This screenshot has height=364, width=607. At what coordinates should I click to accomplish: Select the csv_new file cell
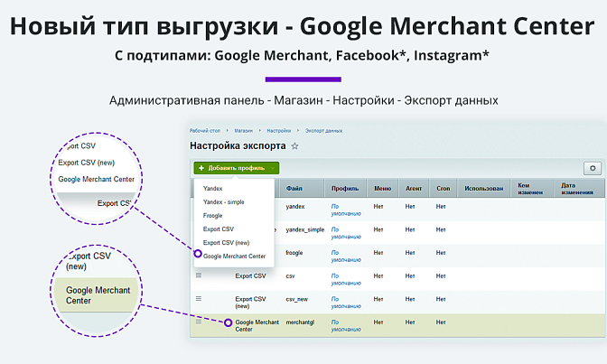[x=296, y=299]
